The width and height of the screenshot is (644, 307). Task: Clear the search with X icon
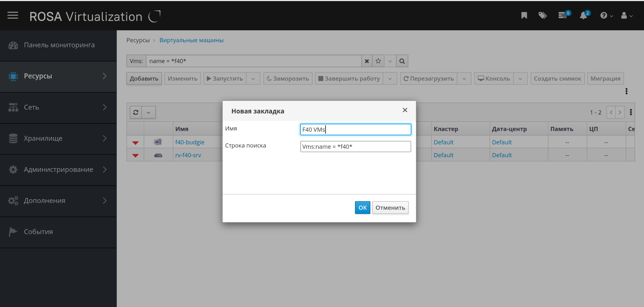click(x=367, y=61)
